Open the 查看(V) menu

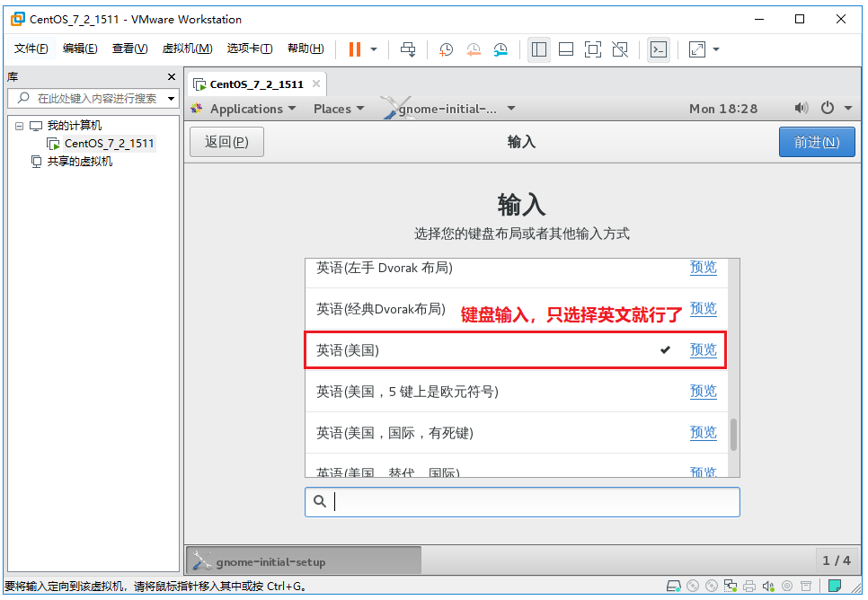[x=129, y=49]
